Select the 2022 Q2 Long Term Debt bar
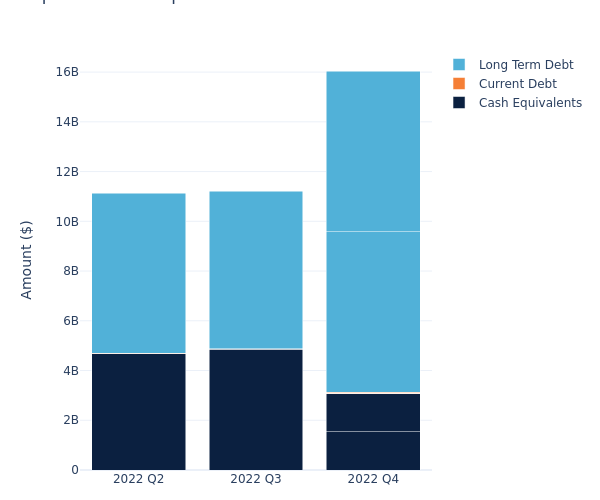This screenshot has width=600, height=500. (138, 273)
